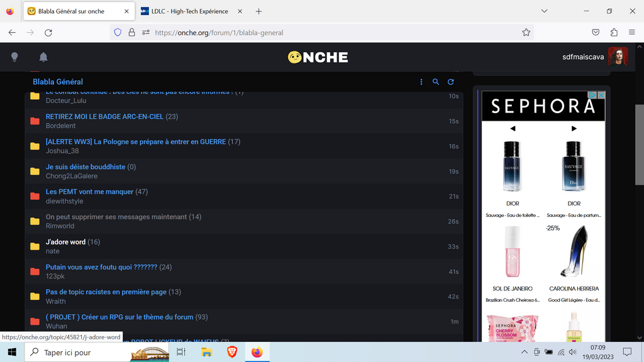Click the sdfmaiscava profile avatar

coord(618,57)
